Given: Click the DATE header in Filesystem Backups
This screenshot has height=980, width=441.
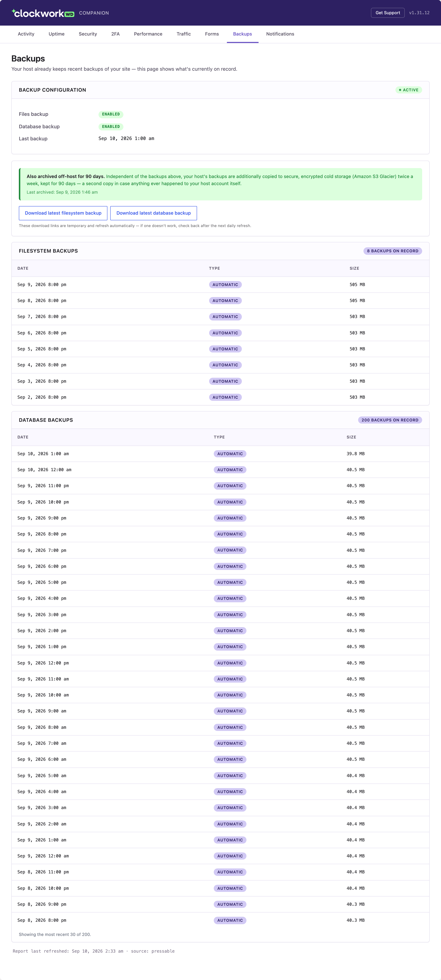Looking at the screenshot, I should tap(23, 268).
